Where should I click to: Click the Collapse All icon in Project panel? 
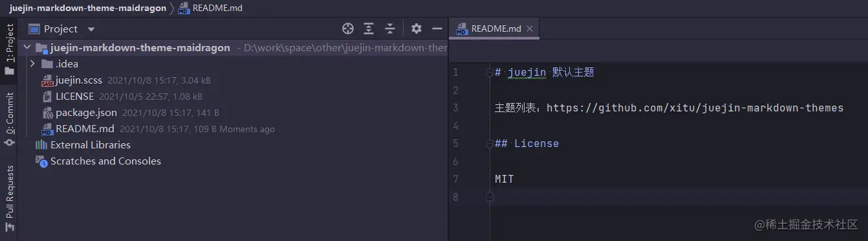point(390,29)
